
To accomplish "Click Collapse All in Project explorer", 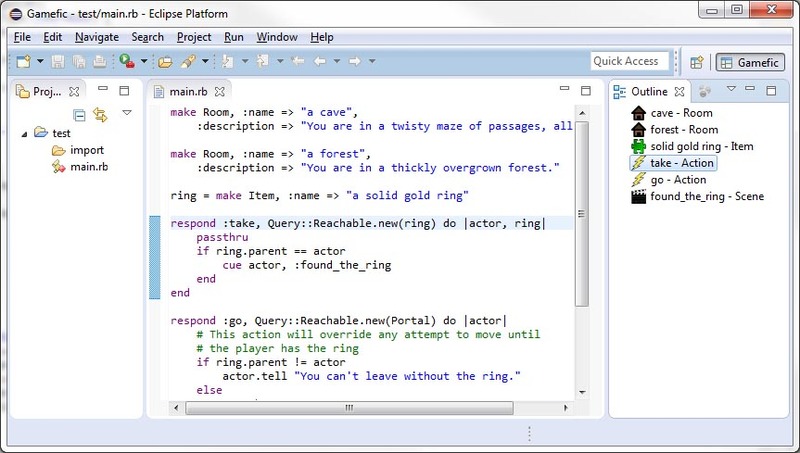I will coord(79,114).
